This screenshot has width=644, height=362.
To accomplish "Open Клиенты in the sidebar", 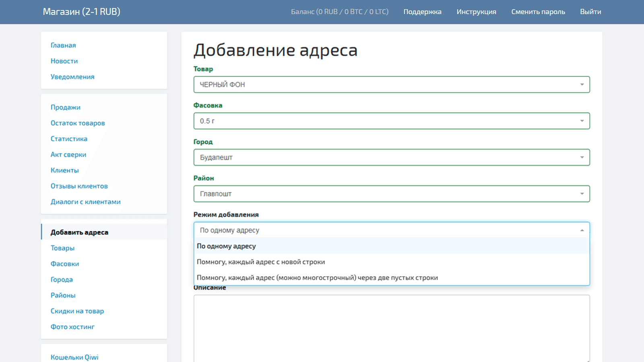I will click(x=64, y=170).
